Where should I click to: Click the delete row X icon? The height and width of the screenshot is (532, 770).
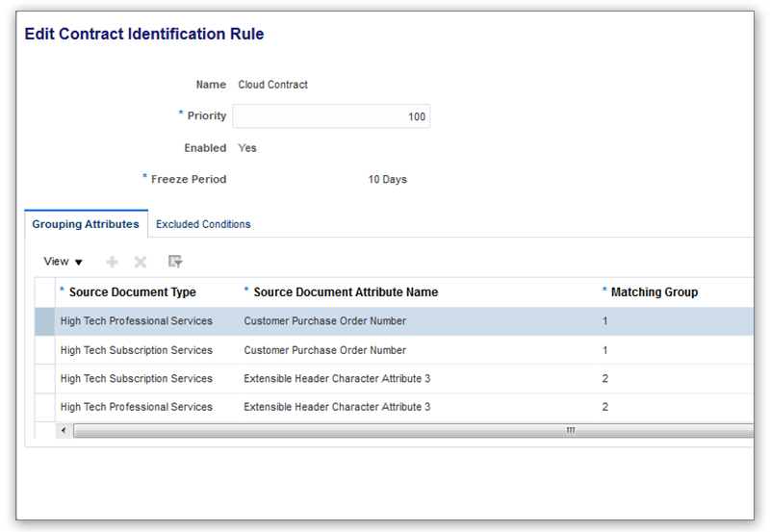tap(141, 262)
